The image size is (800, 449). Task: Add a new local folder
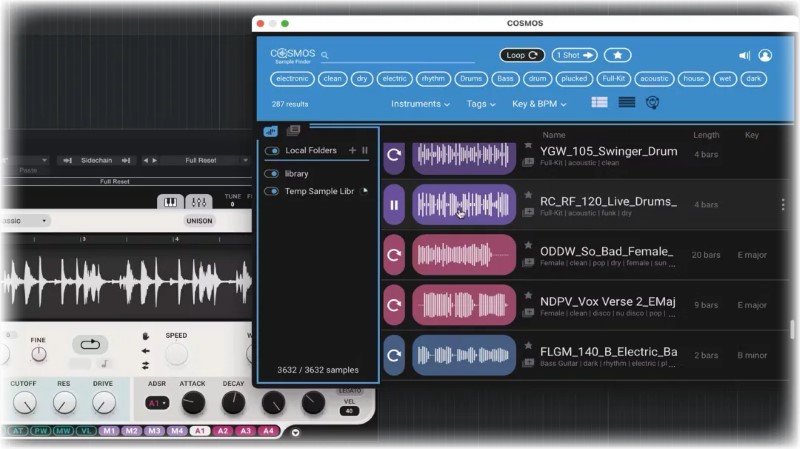pos(352,150)
